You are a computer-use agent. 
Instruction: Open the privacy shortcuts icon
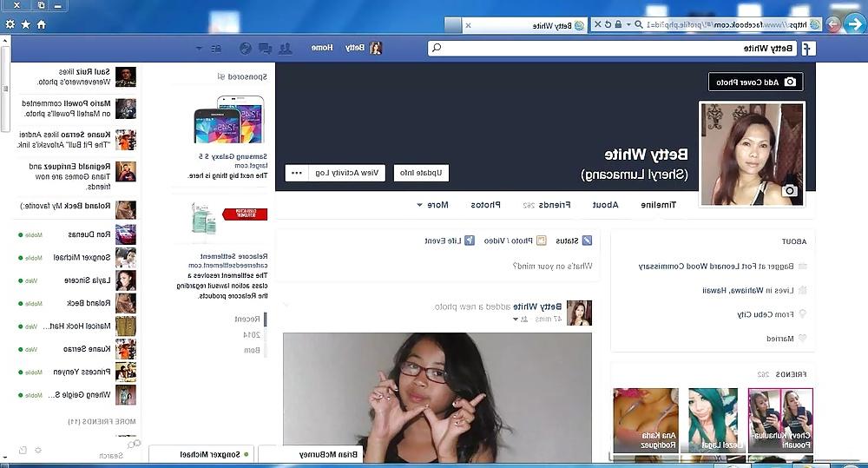pyautogui.click(x=216, y=48)
